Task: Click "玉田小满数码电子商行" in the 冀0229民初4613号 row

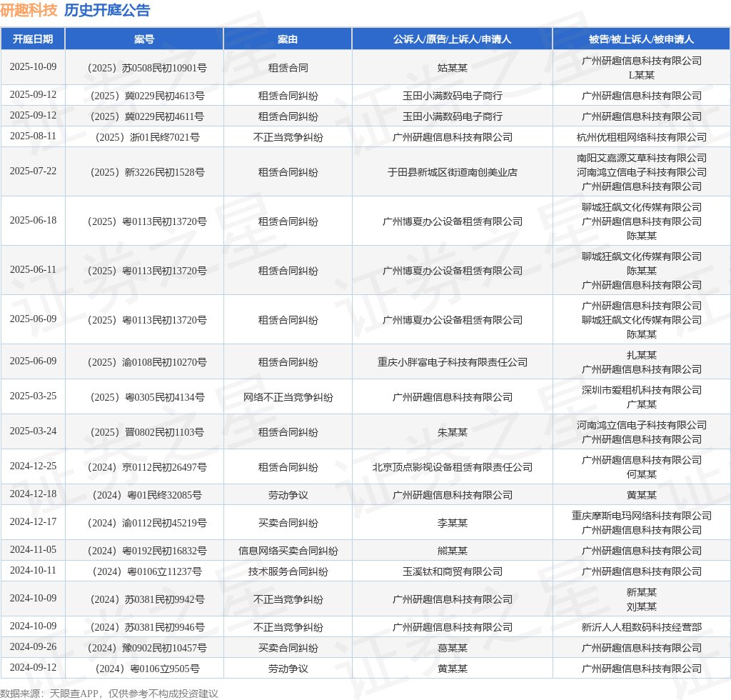Action: [452, 96]
